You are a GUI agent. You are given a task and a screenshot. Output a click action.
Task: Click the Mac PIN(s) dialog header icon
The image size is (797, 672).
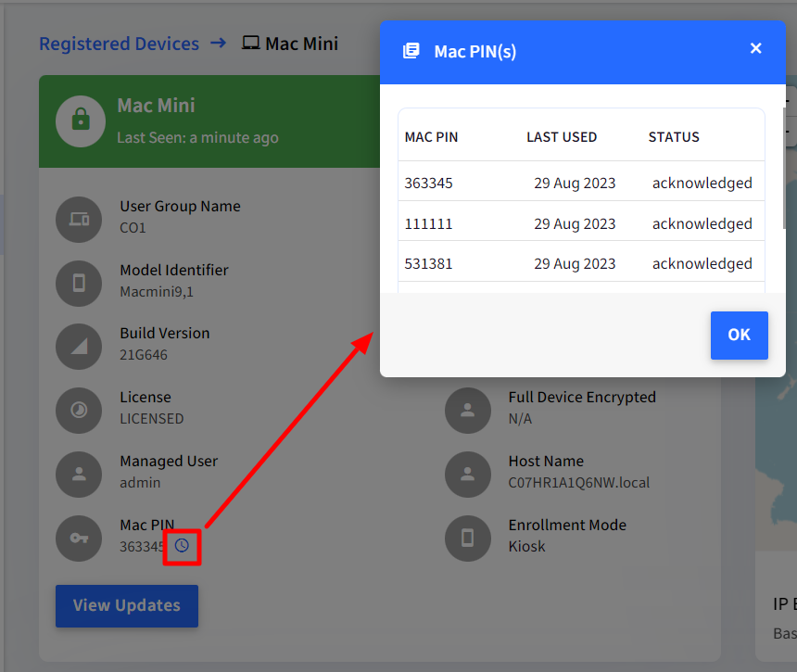[x=411, y=51]
